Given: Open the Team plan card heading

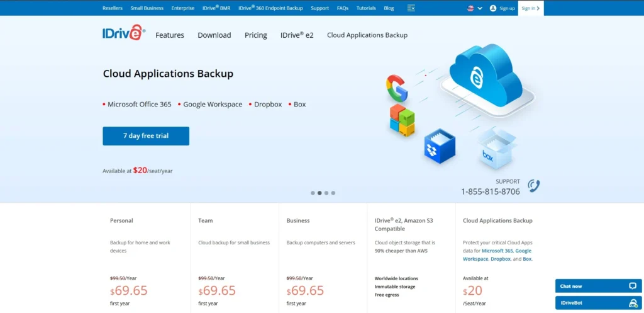Looking at the screenshot, I should pyautogui.click(x=206, y=220).
